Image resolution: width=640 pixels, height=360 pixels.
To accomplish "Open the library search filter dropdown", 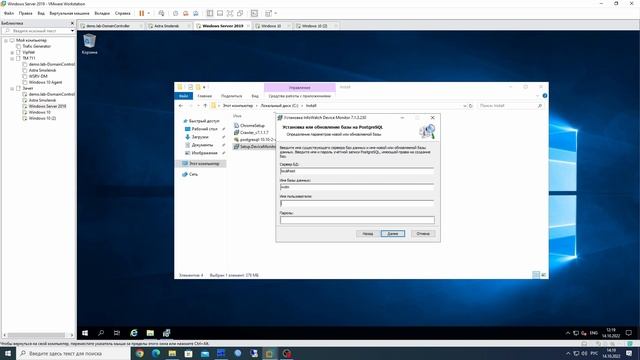I will click(72, 31).
